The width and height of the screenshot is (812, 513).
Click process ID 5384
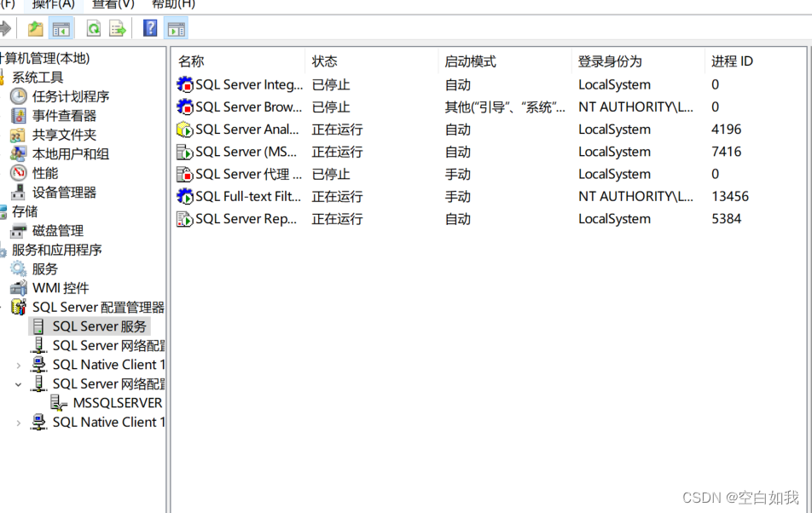(727, 219)
